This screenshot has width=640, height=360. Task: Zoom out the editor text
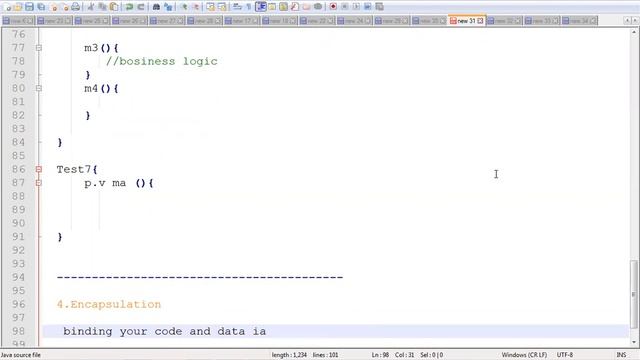(196, 7)
